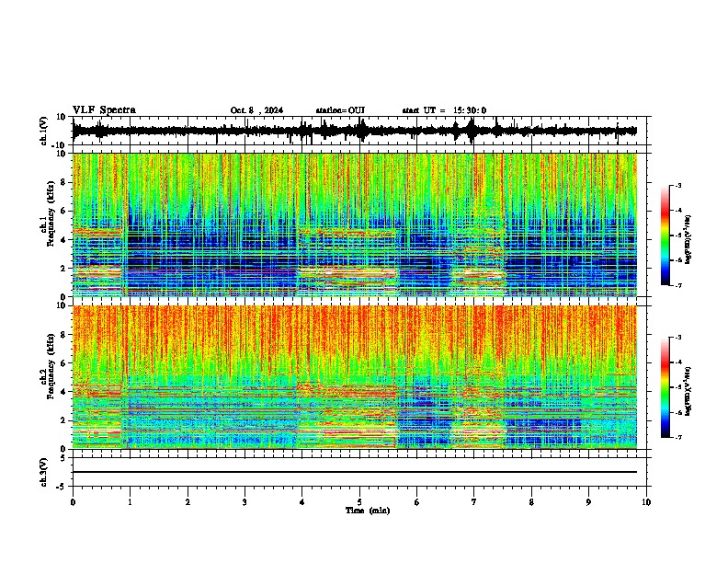728x563 pixels.
Task: Click time axis tick label "3"
Action: [x=245, y=502]
